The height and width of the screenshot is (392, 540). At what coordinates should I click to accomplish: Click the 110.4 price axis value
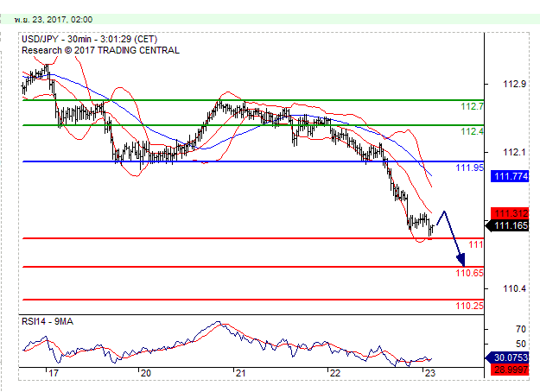515,288
